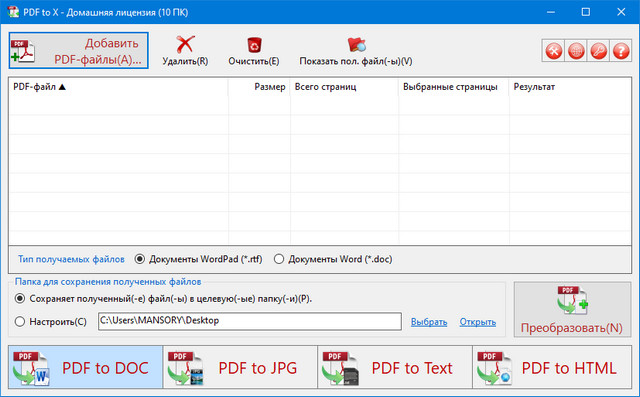Click the Всего страниц column header
Viewport: 640px width, 397px height.
344,87
